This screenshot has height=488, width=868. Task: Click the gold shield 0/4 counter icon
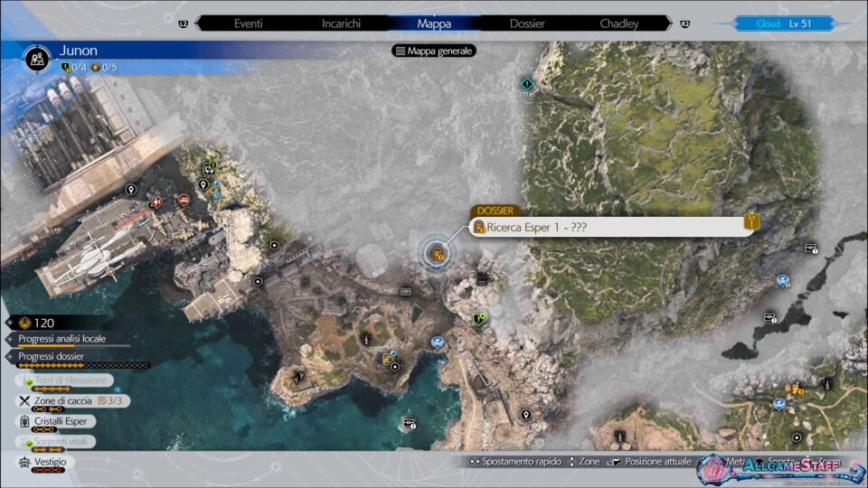click(x=65, y=68)
